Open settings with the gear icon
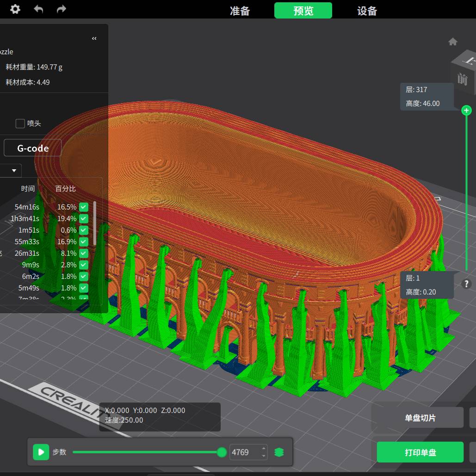Viewport: 476px width, 476px height. 15,9
